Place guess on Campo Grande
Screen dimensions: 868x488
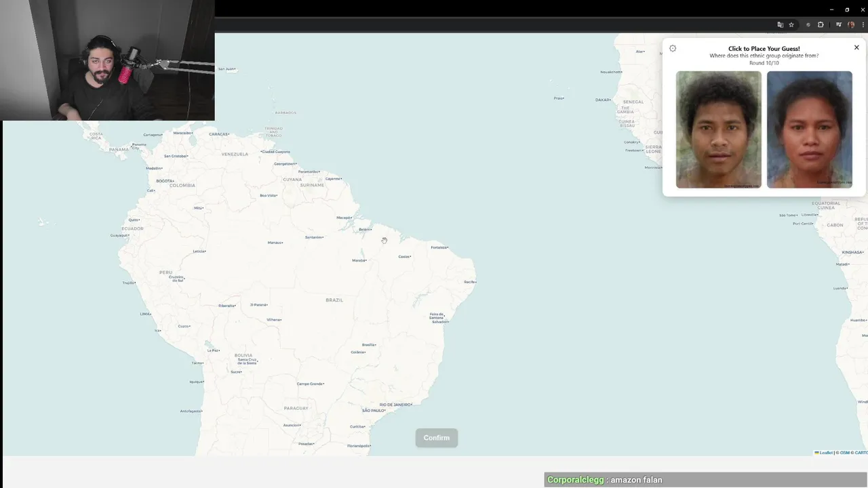pyautogui.click(x=311, y=384)
